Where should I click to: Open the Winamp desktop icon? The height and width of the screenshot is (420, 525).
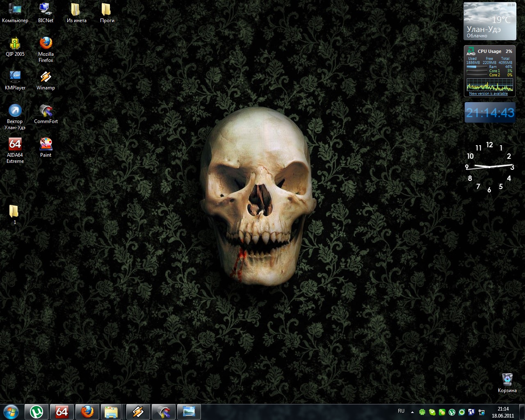[46, 77]
